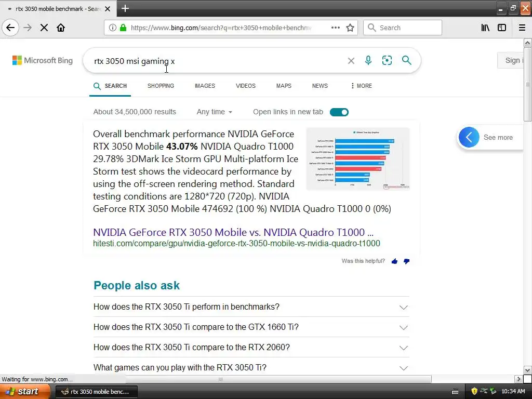Switch to the VIDEOS tab
This screenshot has width=532, height=399.
point(246,86)
